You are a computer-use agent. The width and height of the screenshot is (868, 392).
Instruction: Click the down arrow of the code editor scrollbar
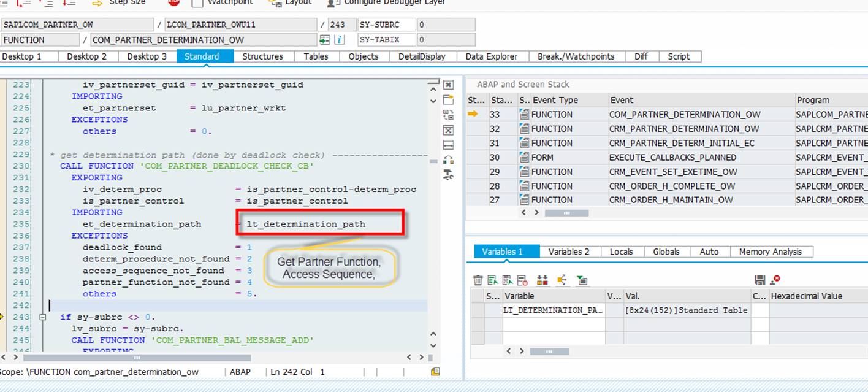(433, 346)
